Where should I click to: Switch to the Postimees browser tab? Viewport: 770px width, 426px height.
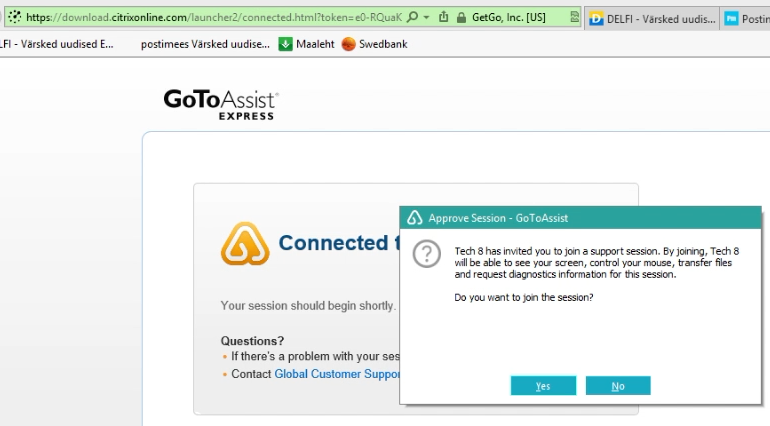point(746,19)
